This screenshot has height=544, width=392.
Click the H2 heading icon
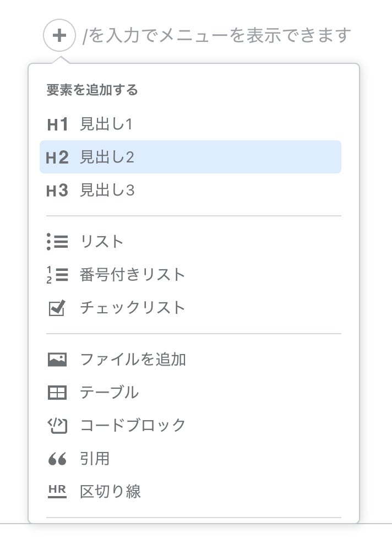coord(57,157)
